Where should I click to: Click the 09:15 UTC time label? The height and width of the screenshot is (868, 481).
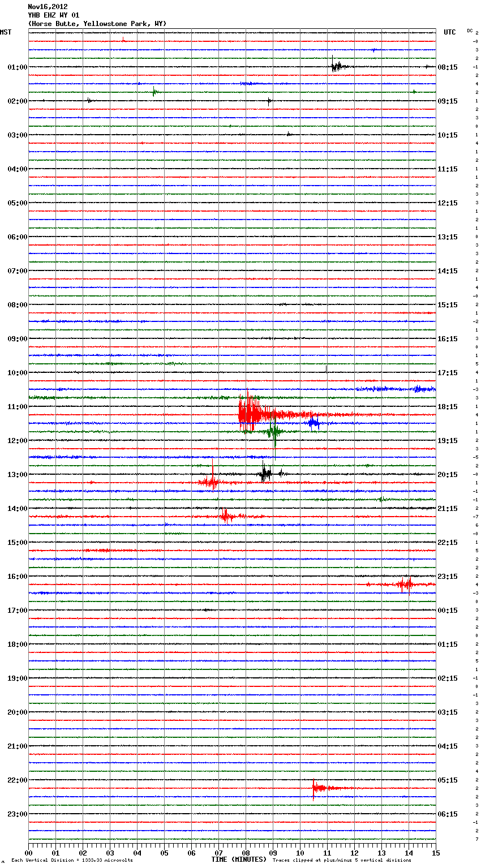pos(448,101)
